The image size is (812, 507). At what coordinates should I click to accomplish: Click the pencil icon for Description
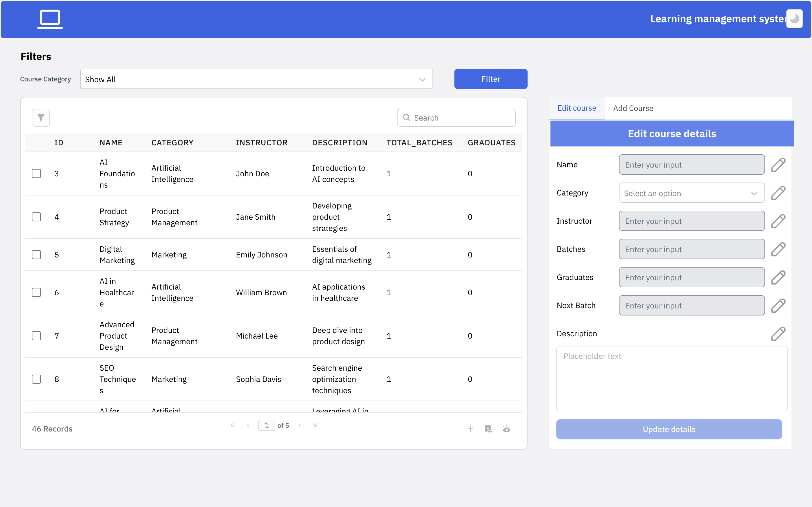pyautogui.click(x=778, y=334)
